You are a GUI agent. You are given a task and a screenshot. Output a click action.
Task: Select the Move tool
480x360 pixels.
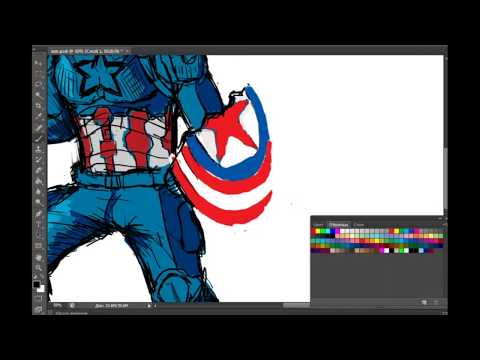click(38, 62)
